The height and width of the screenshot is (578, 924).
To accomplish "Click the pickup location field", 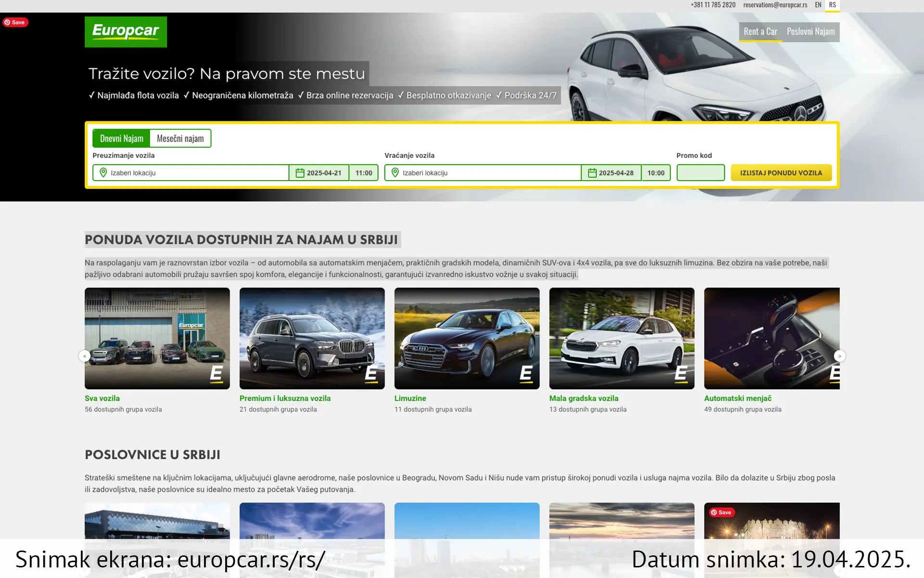I will [191, 172].
